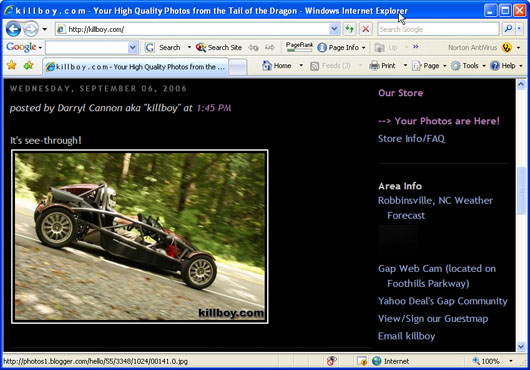Open the Google toolbar search box dropdown
This screenshot has height=370, width=530.
pos(133,48)
